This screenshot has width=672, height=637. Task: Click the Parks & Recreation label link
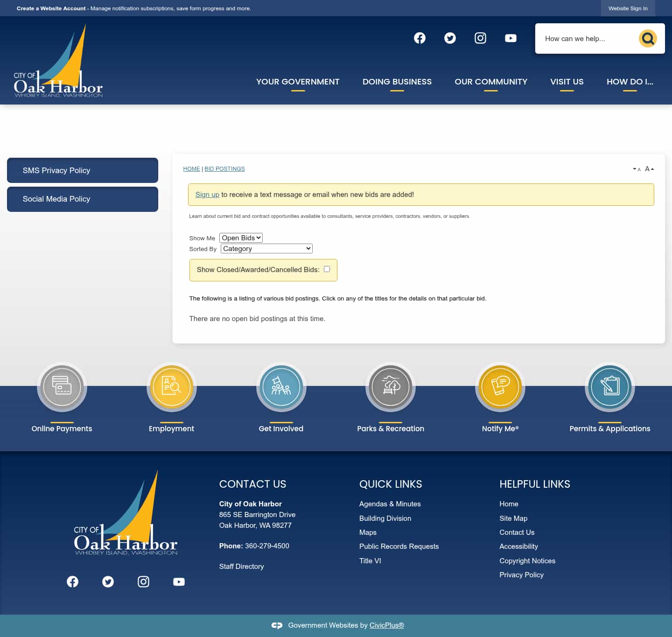coord(391,428)
